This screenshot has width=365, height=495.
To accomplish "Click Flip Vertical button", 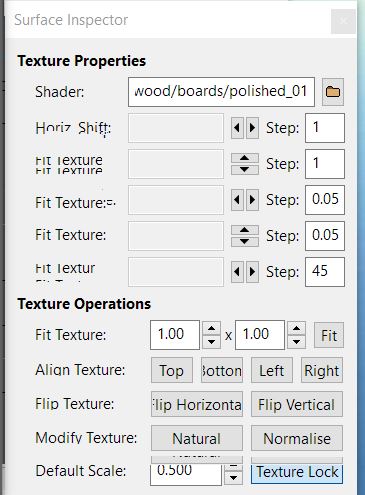I will [297, 404].
